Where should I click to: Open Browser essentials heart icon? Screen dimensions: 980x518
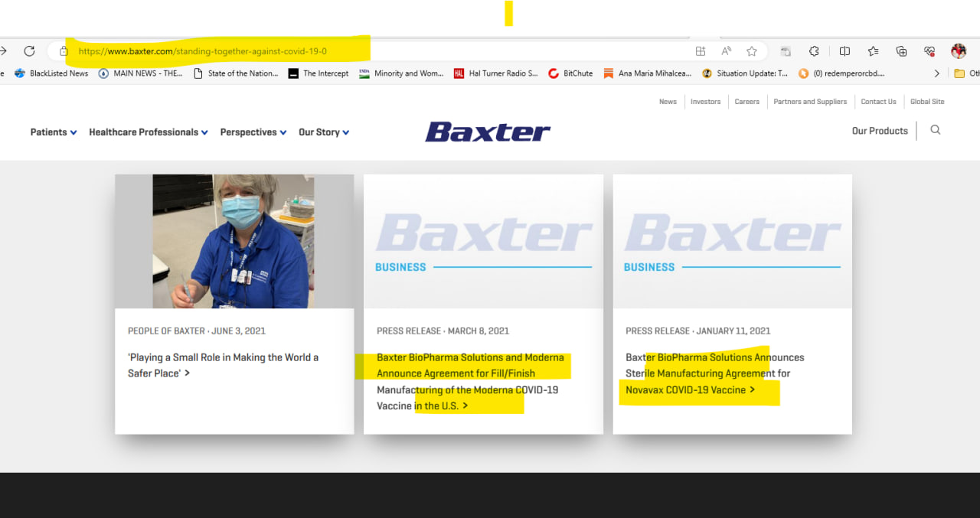click(929, 51)
